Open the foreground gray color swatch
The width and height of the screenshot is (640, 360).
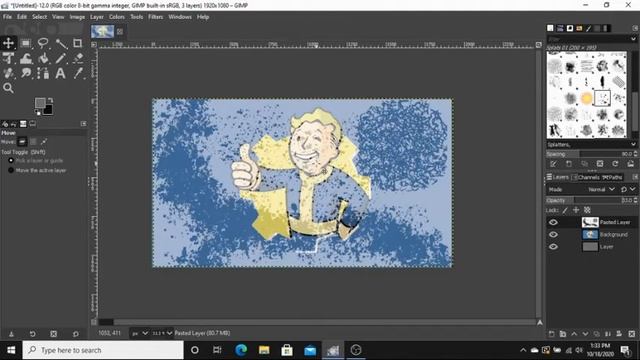point(40,103)
